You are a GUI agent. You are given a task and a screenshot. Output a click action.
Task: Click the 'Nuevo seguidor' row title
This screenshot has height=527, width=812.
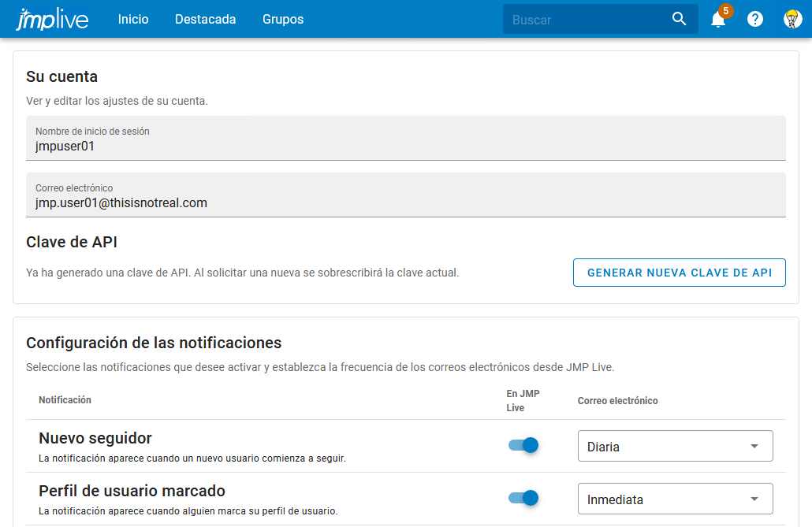[x=95, y=438]
